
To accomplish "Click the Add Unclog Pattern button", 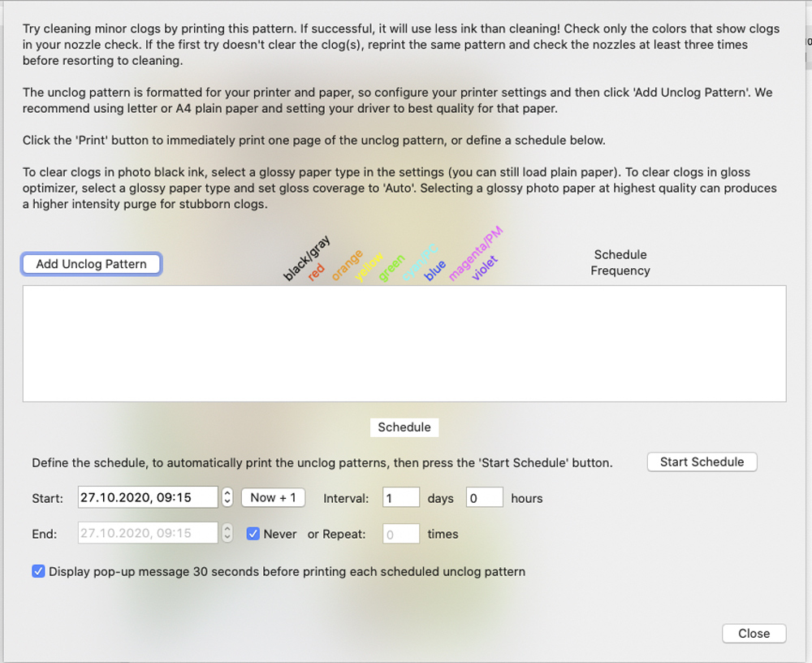I will coord(91,264).
